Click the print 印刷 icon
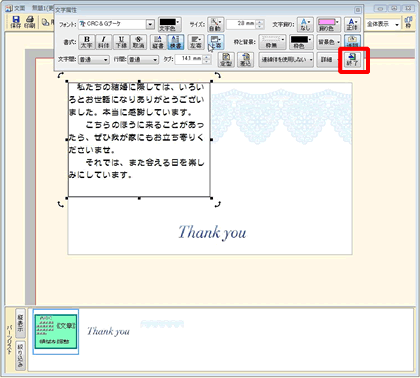 (30, 22)
